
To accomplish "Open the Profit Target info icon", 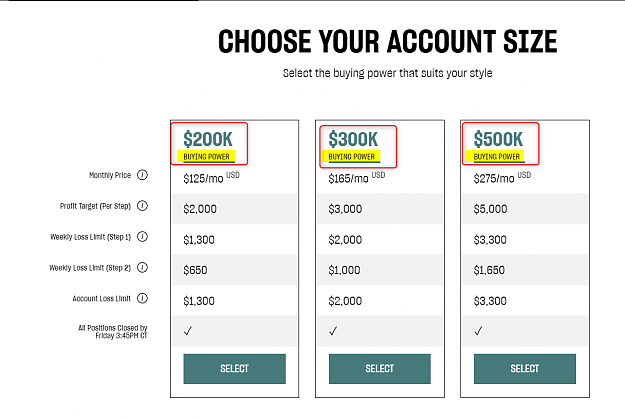I will pos(142,206).
